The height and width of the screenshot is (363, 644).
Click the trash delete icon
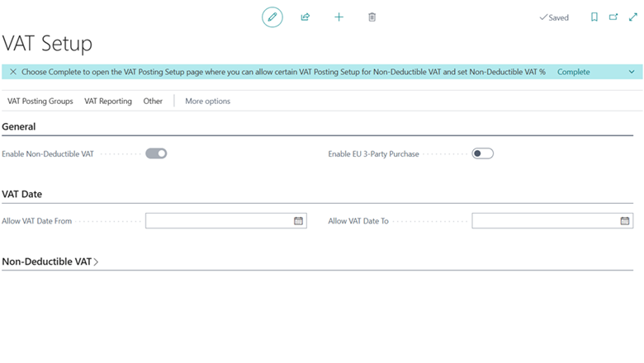click(372, 17)
